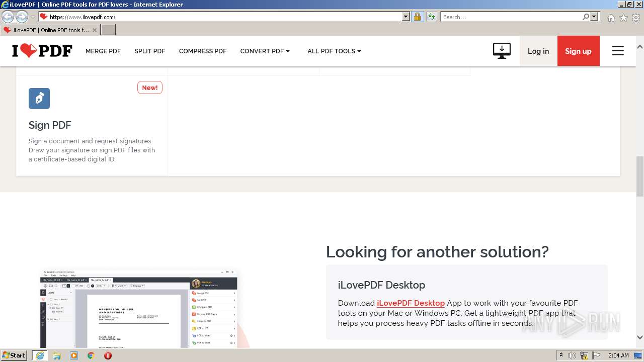Click the browser Back button
The height and width of the screenshot is (362, 644).
click(x=8, y=17)
